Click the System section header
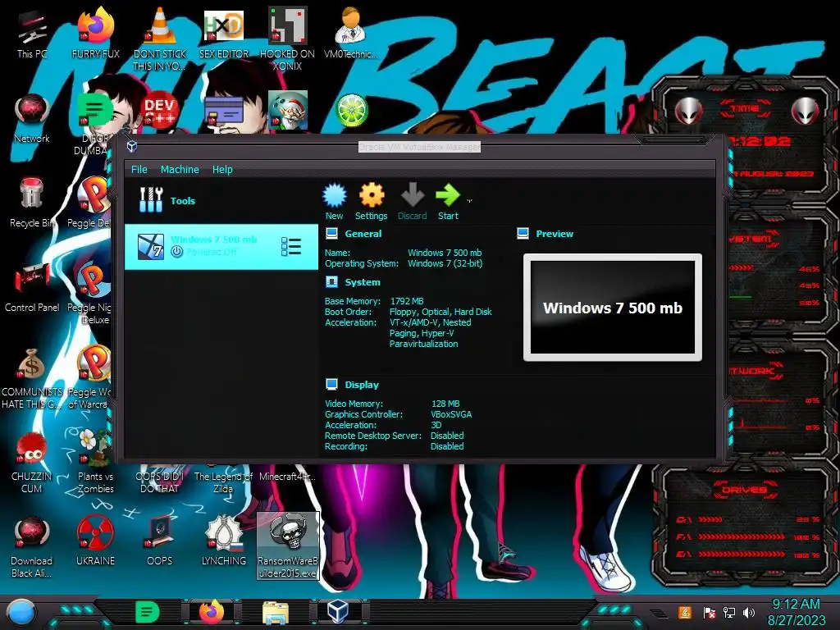840x630 pixels. pos(362,282)
